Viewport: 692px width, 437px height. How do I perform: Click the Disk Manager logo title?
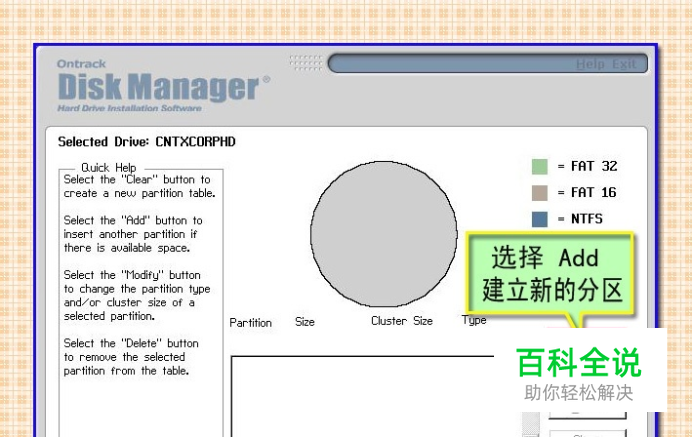[x=163, y=87]
